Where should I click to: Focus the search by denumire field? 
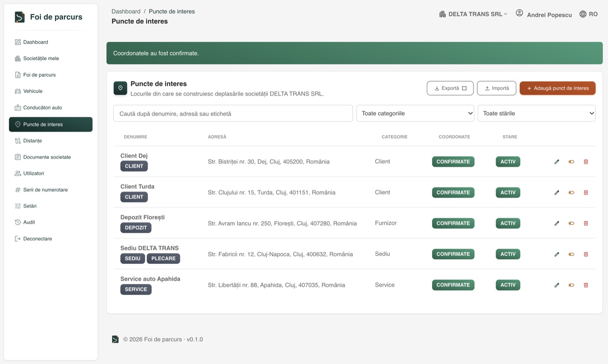pyautogui.click(x=233, y=113)
